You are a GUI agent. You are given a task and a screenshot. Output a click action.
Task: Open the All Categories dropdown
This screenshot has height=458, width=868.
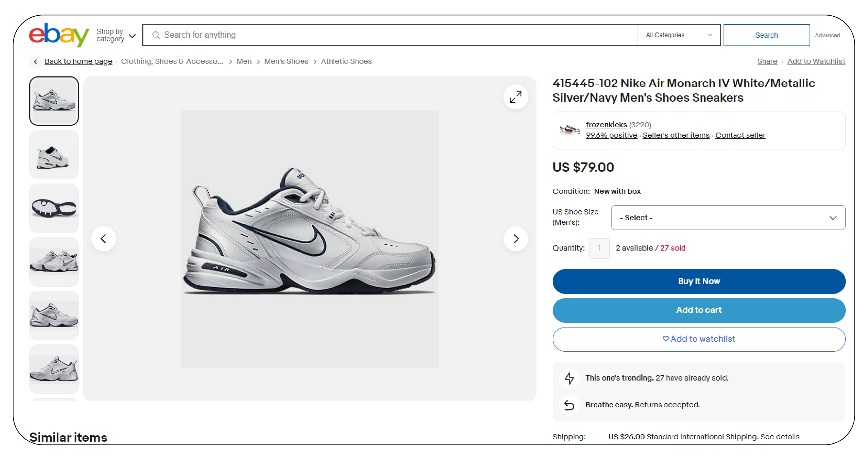pos(679,35)
